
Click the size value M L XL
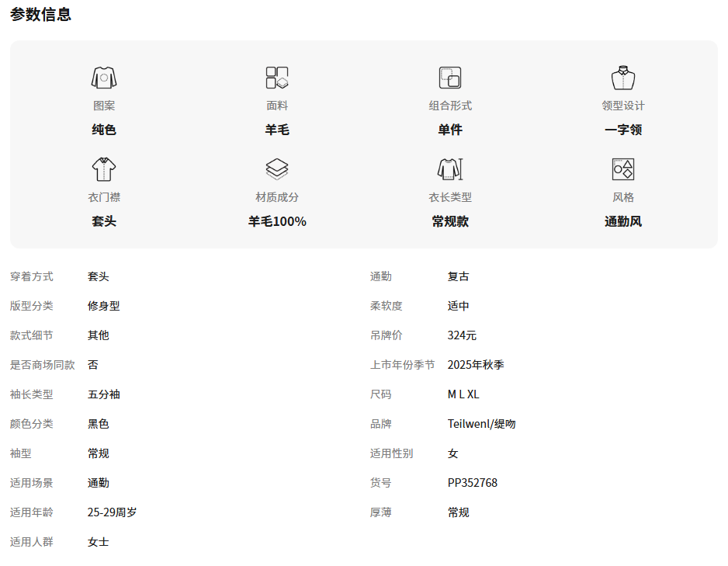point(463,394)
